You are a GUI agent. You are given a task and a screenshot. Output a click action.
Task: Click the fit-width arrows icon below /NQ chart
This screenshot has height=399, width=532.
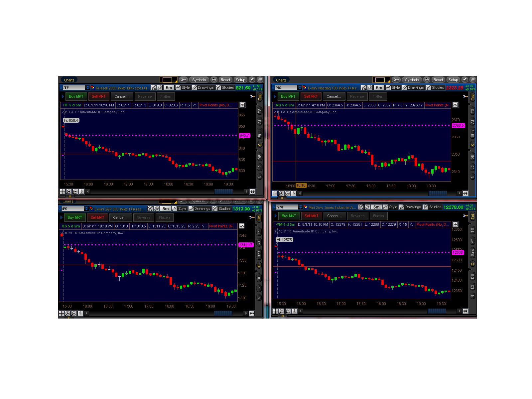coord(465,193)
